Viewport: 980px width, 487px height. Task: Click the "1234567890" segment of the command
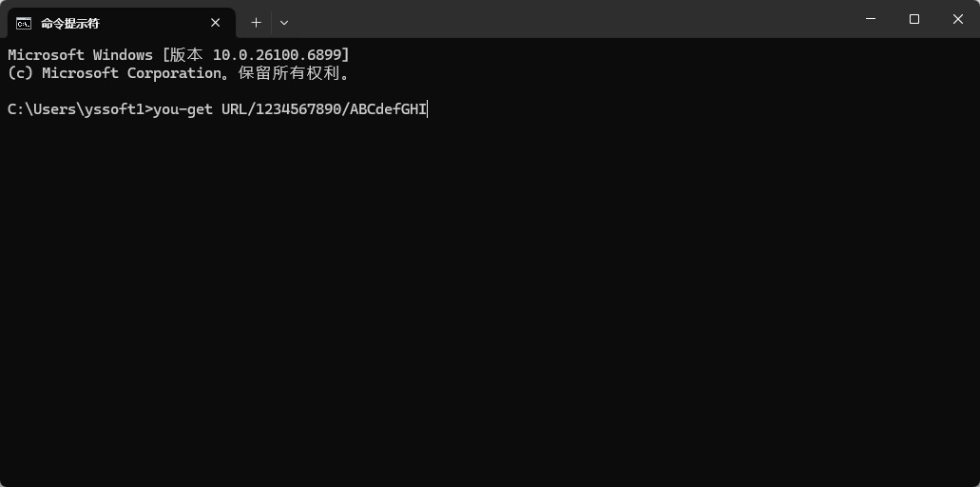click(298, 109)
